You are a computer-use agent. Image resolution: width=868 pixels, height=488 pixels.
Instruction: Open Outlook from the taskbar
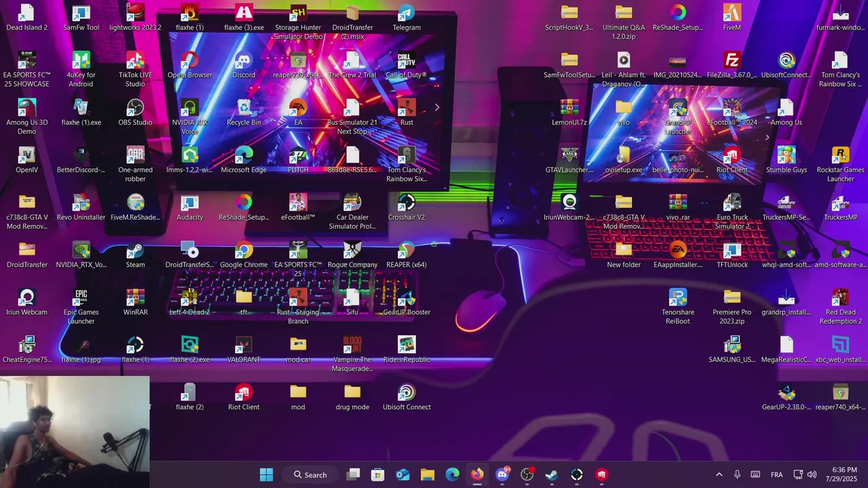(403, 474)
